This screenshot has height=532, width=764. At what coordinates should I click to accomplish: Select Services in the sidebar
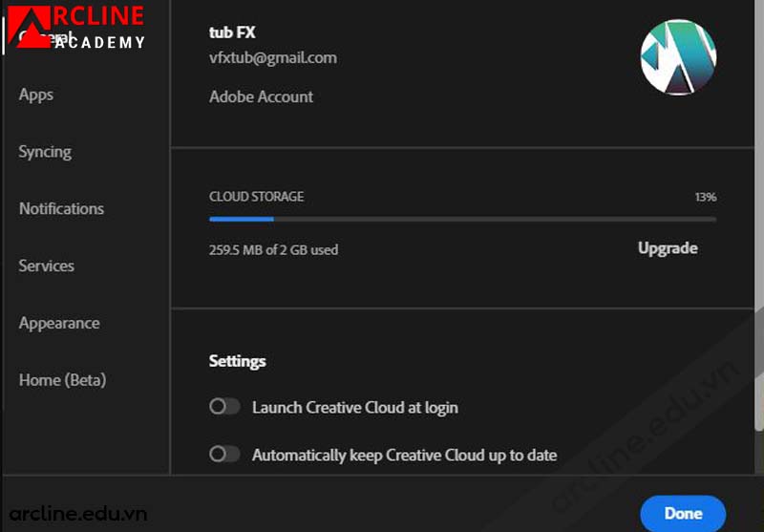46,266
